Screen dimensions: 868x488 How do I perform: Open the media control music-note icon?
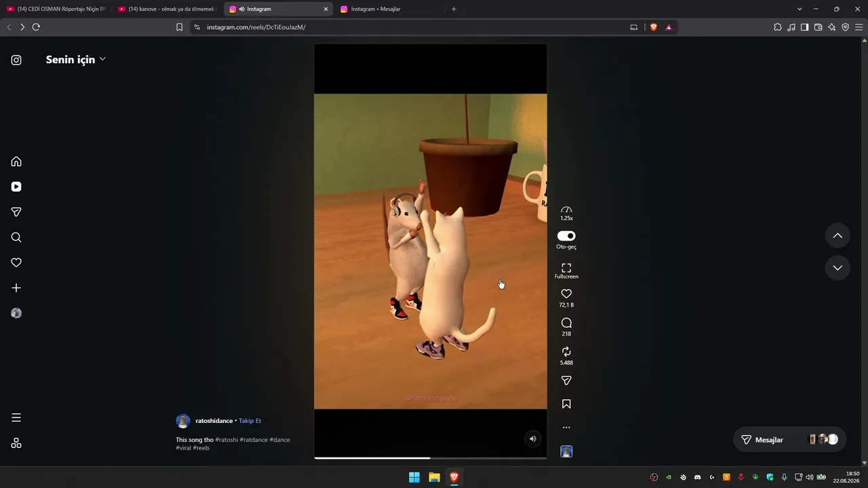(x=791, y=27)
